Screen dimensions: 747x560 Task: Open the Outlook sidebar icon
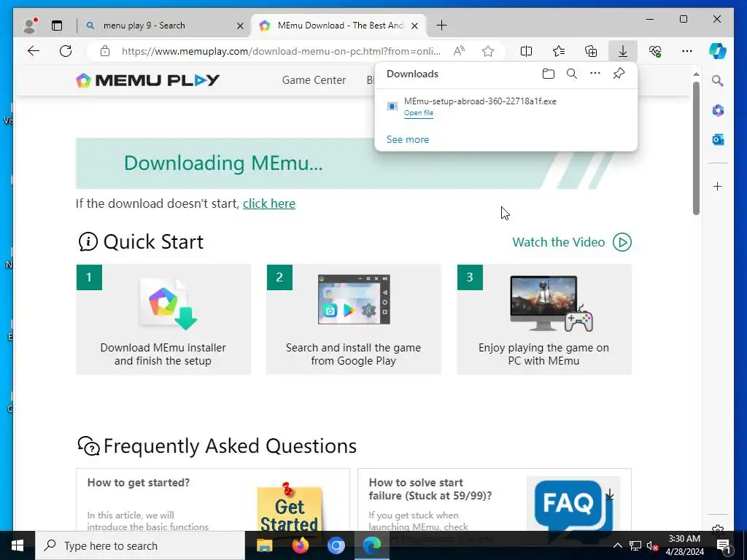pyautogui.click(x=718, y=139)
